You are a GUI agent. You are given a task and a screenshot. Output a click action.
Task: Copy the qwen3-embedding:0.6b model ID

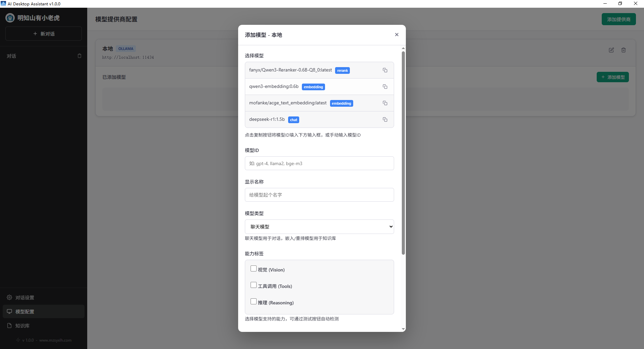[x=385, y=87]
